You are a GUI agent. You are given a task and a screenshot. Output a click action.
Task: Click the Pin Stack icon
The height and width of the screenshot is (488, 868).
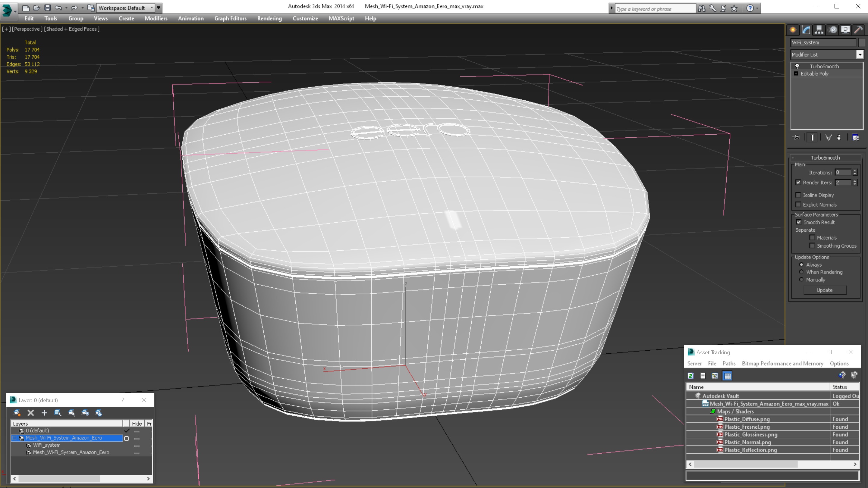[x=797, y=137]
